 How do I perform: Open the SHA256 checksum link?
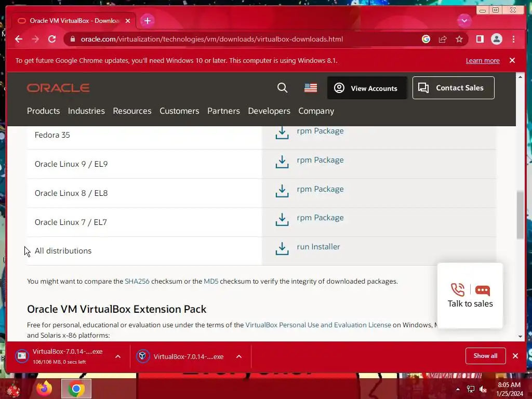[137, 281]
